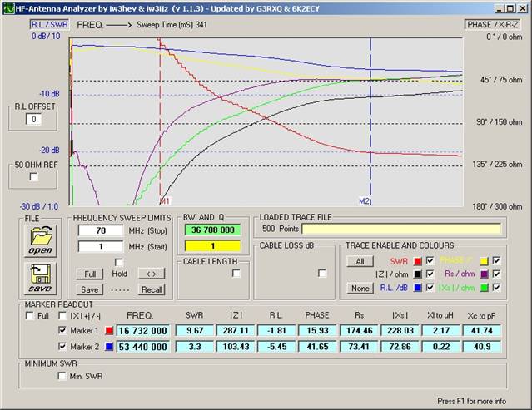
Task: Click the save floppy disk icon
Action: [x=40, y=279]
